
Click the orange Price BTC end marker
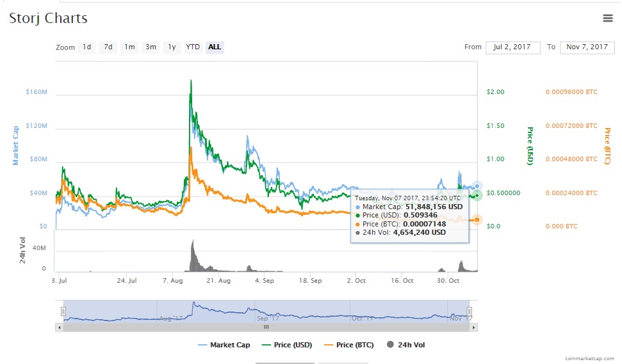[x=477, y=219]
